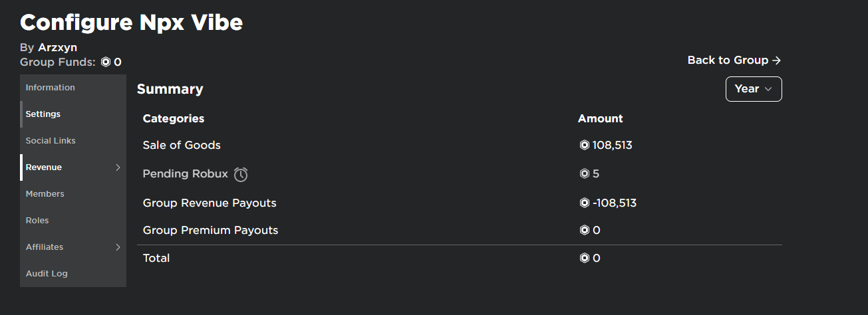868x315 pixels.
Task: Click the Sale of Goods amount 108,513
Action: point(612,145)
